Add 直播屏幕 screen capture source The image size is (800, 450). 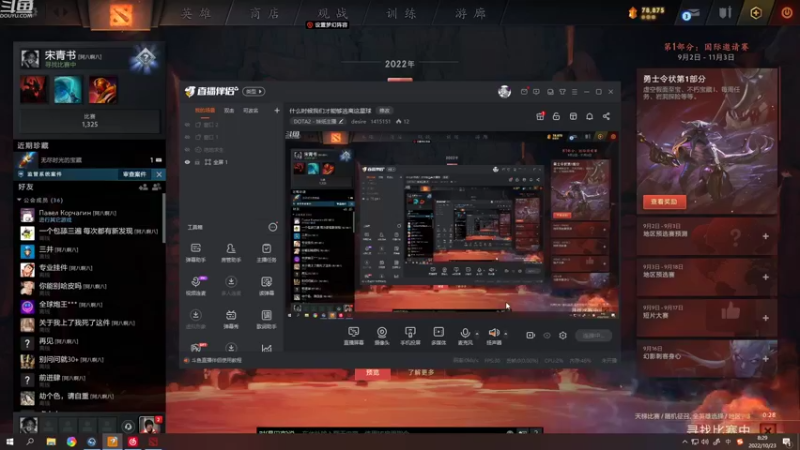[x=354, y=336]
